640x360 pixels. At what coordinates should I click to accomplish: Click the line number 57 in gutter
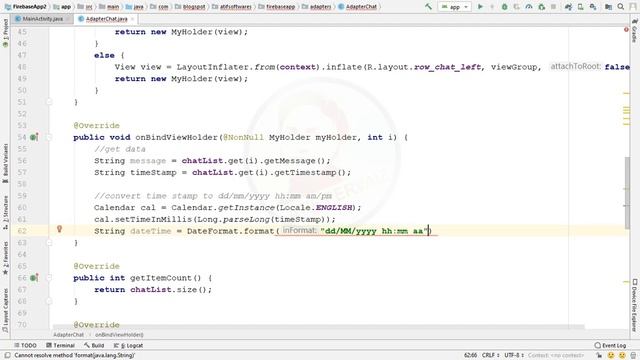click(x=22, y=173)
